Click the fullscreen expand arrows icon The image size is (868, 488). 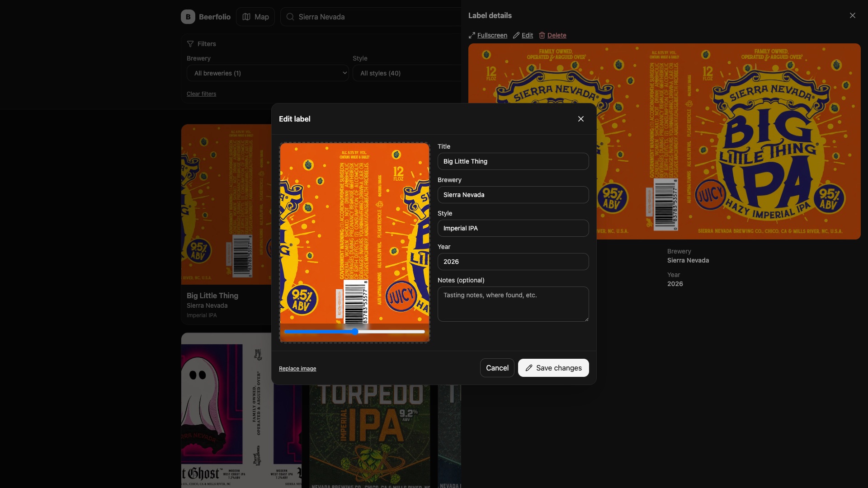(x=472, y=35)
